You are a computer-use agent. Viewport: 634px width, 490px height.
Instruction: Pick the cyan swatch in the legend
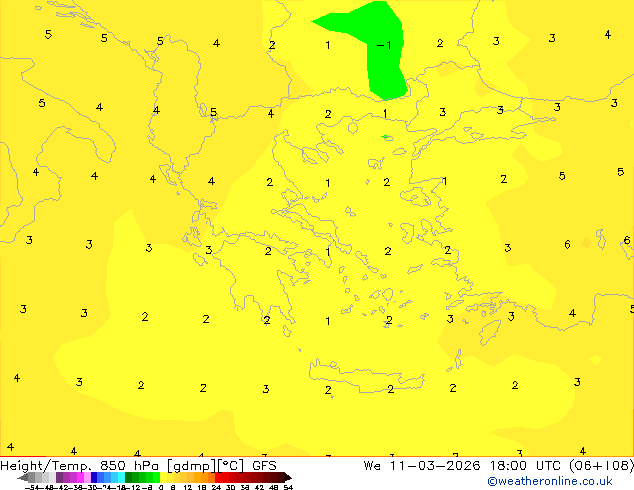(121, 478)
